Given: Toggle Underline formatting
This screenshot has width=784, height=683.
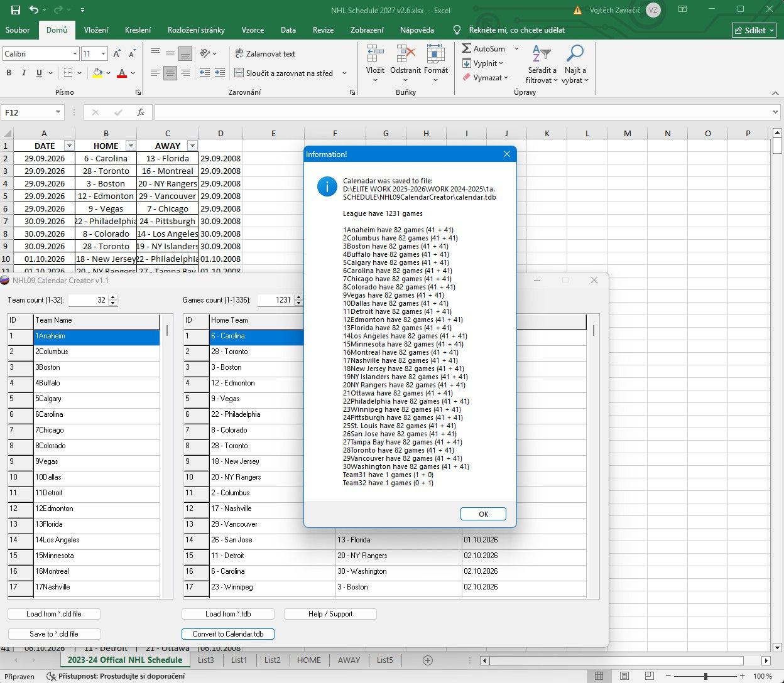Looking at the screenshot, I should click(39, 73).
